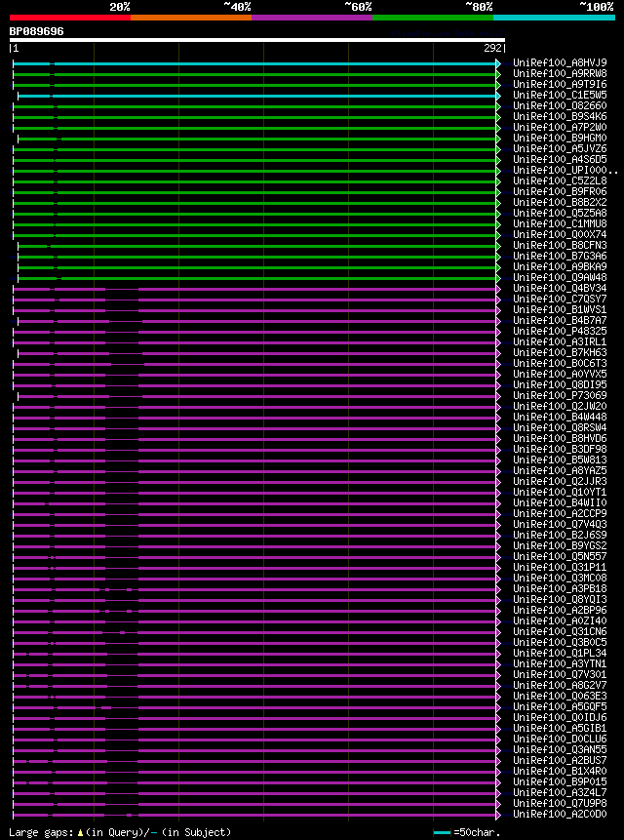Open the UniRef100_C1E5W5 hit label
Image resolution: width=624 pixels, height=840 pixels.
[560, 96]
